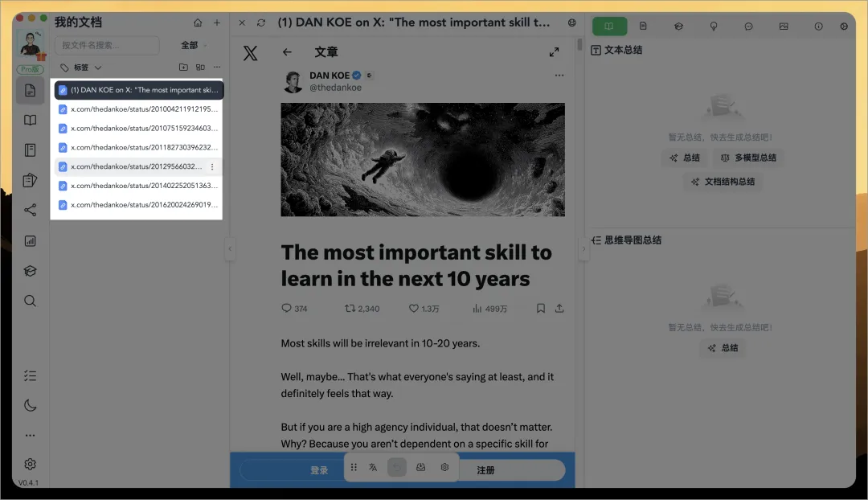Viewport: 868px width, 500px height.
Task: Click the 多模型总结 button
Action: tap(748, 158)
